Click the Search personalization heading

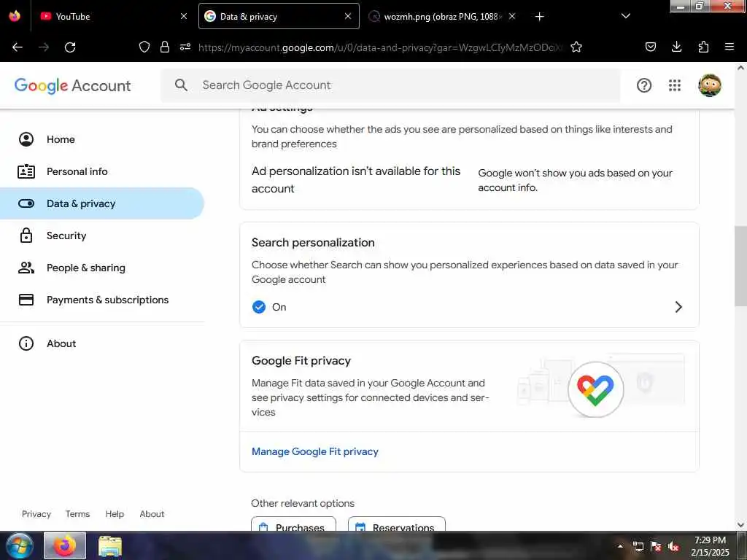(x=313, y=242)
